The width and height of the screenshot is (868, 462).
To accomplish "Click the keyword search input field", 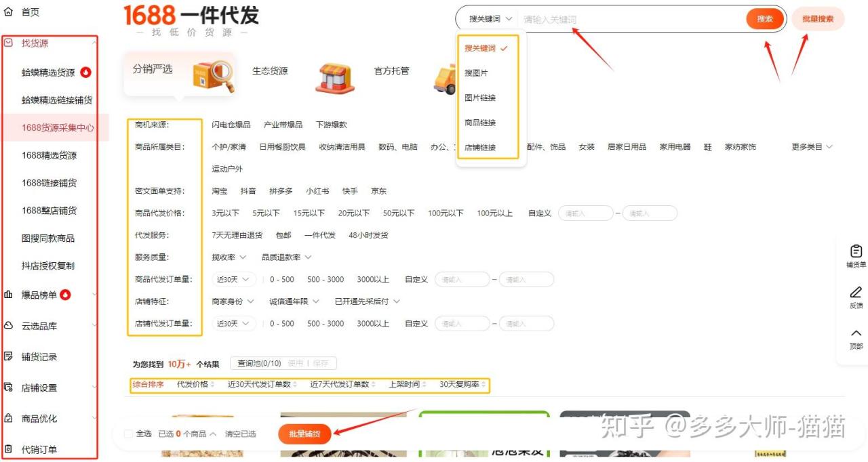I will [x=631, y=20].
